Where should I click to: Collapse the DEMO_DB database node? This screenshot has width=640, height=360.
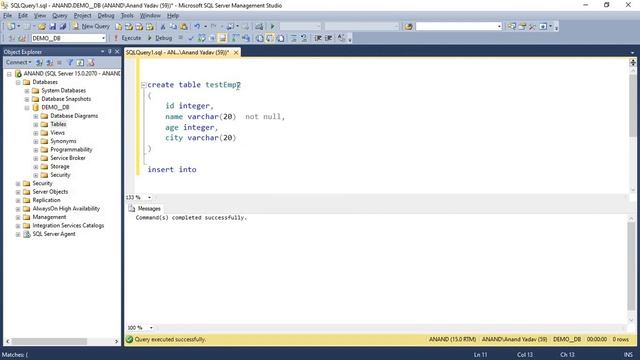click(x=27, y=108)
